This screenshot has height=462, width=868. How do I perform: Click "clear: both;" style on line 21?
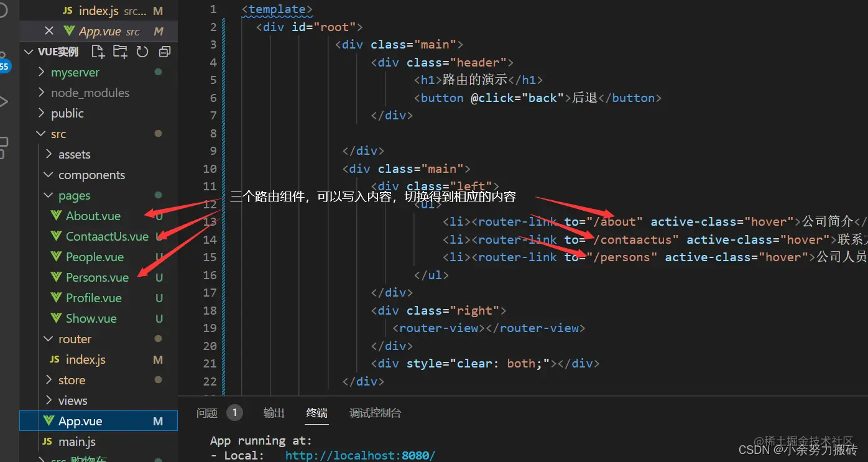499,363
